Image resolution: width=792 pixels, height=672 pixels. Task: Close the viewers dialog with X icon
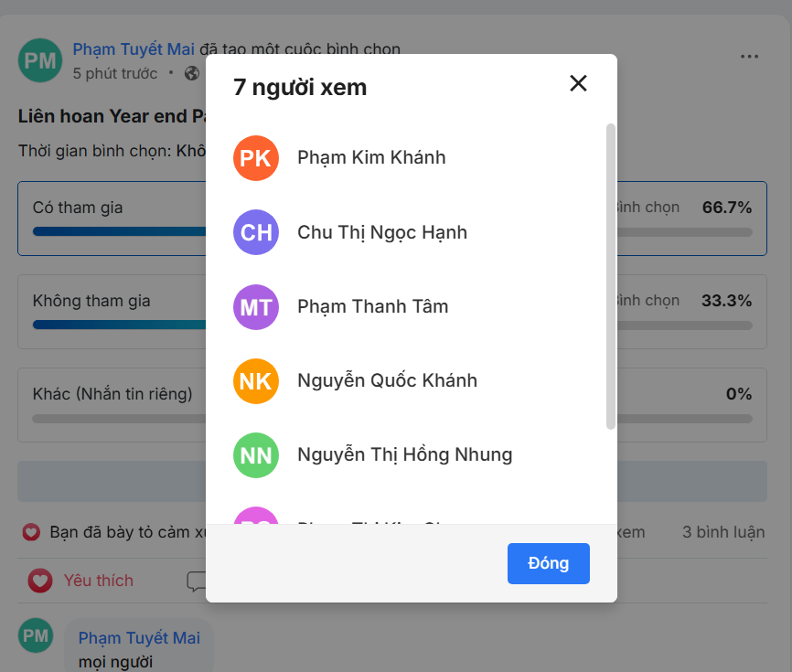tap(578, 84)
